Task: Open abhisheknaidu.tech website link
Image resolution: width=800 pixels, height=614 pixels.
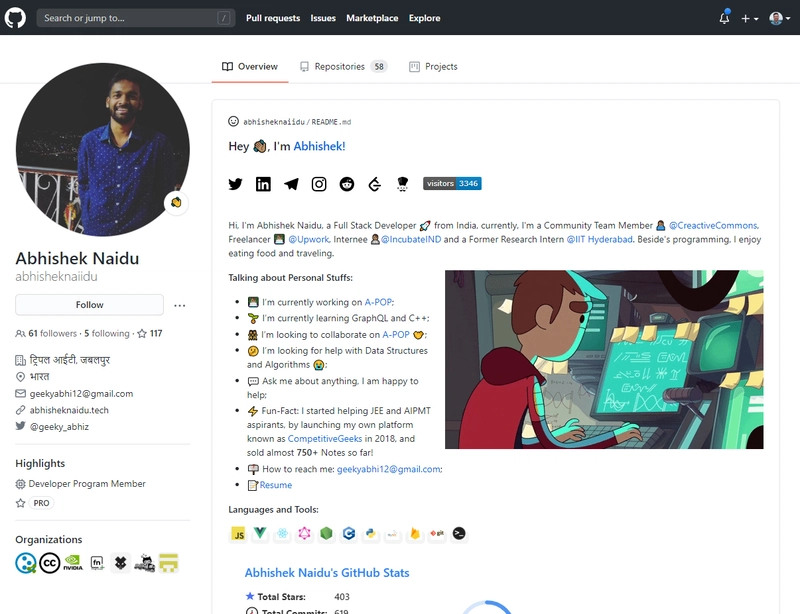Action: 69,410
